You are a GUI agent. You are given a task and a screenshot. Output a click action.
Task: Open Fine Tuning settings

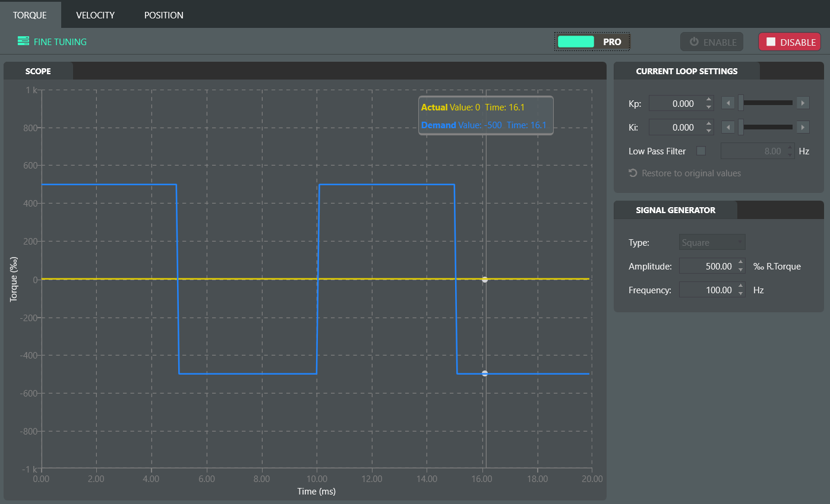pos(52,42)
